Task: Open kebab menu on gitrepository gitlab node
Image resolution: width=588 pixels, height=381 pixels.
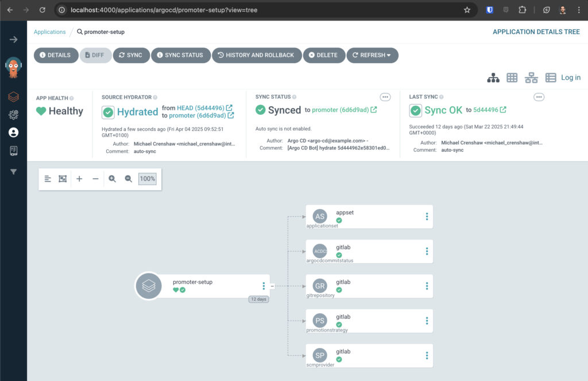Action: (x=427, y=286)
